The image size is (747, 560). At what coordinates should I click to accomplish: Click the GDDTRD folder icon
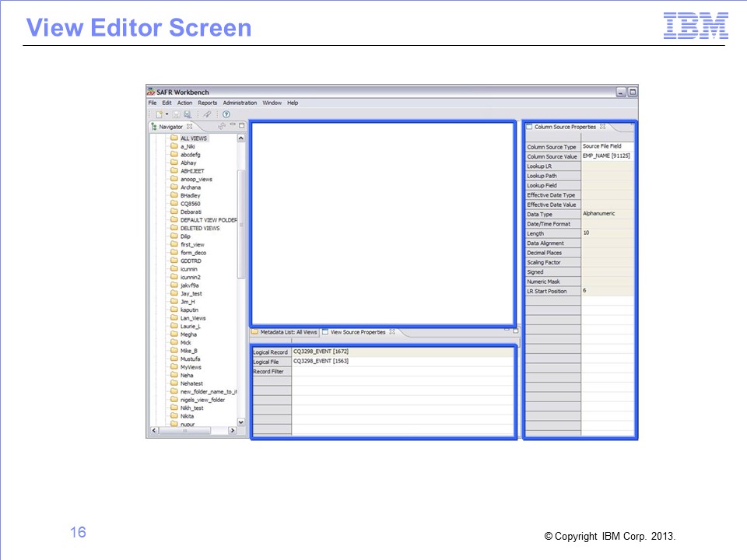(x=174, y=261)
